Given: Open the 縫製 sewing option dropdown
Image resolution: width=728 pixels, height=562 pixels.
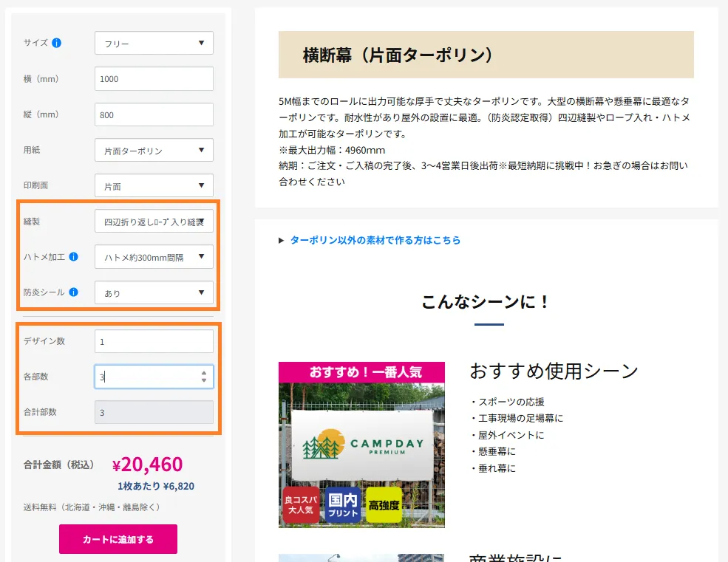Looking at the screenshot, I should tap(154, 221).
